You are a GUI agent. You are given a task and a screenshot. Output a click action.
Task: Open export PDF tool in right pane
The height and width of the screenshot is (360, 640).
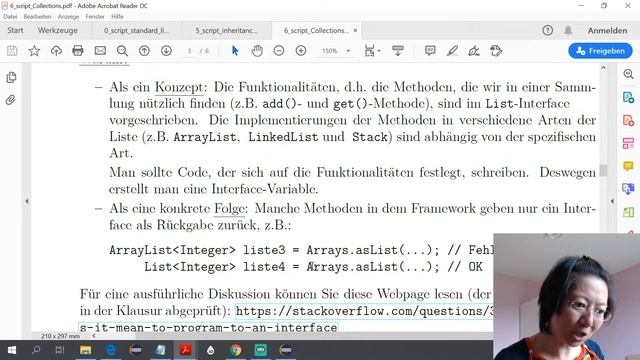pos(628,98)
